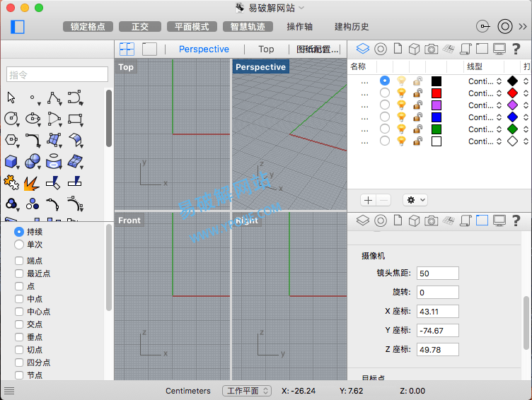The image size is (532, 400).
Task: Enable the 中心点 object snap
Action: 19,312
